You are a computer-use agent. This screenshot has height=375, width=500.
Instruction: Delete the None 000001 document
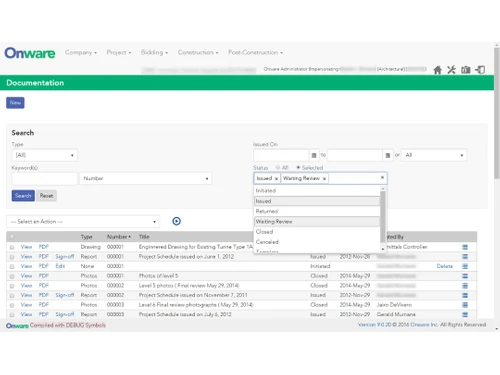(445, 266)
